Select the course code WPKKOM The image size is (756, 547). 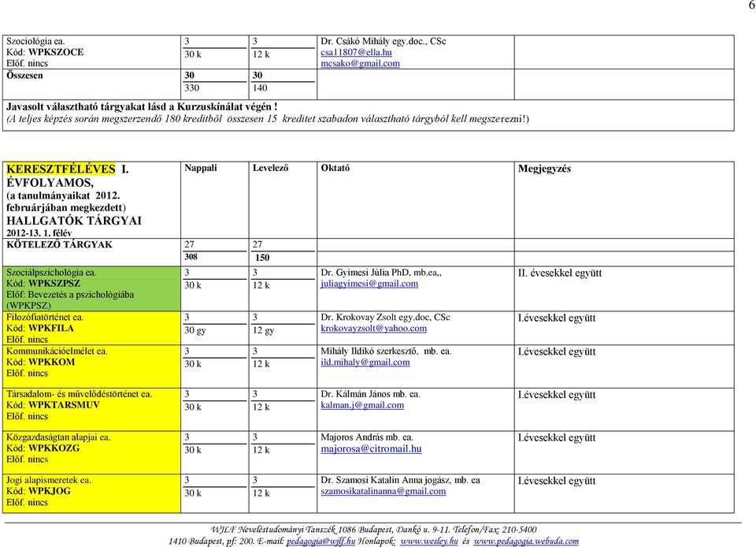pos(52,363)
